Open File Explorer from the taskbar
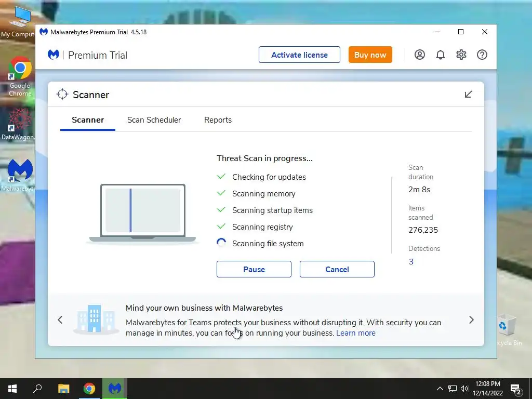This screenshot has width=532, height=399. coord(63,389)
